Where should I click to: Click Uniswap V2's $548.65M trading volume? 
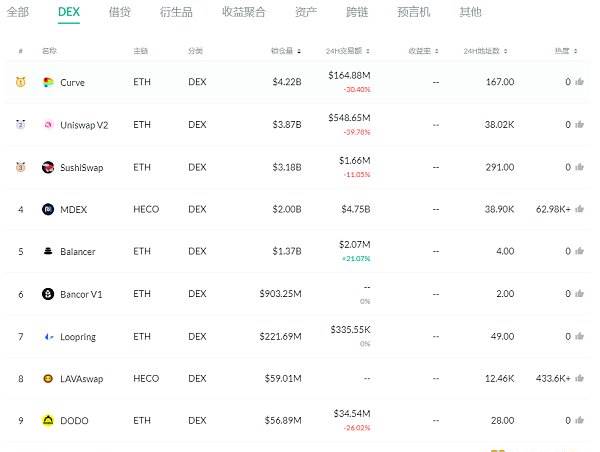(x=349, y=117)
